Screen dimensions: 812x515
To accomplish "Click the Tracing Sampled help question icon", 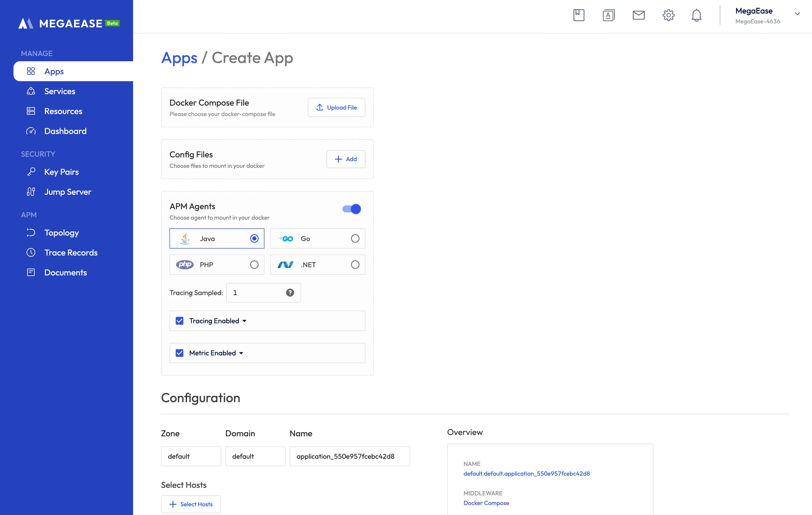I will (290, 293).
